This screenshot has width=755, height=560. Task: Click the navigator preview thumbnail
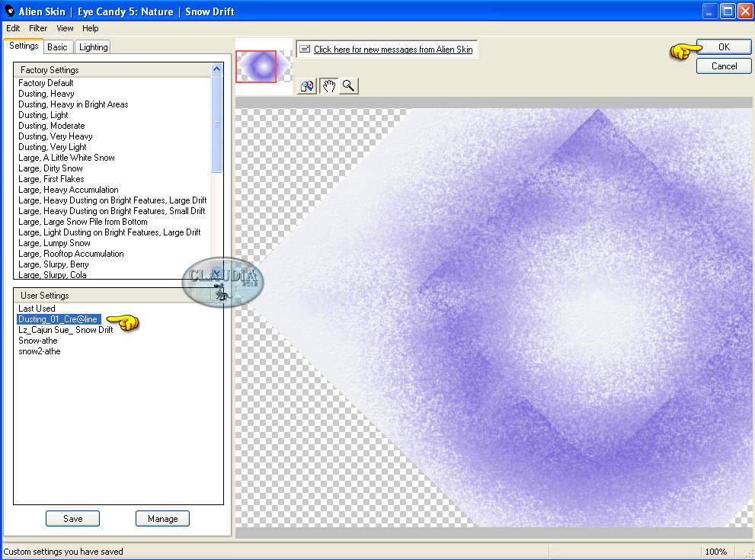(x=264, y=66)
